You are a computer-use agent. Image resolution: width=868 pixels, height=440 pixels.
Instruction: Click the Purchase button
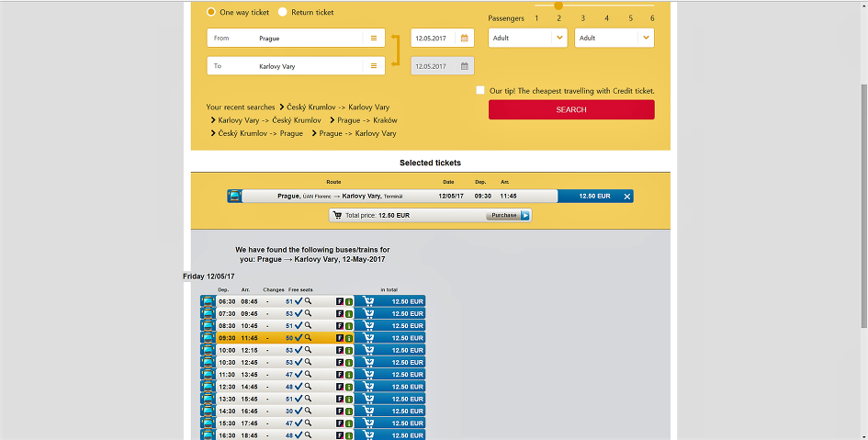[508, 215]
